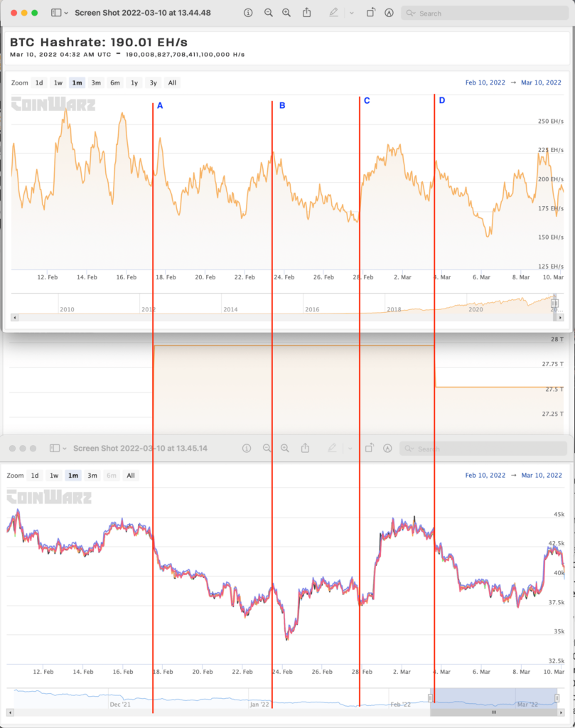Screen dimensions: 575x728
Task: Show Markup toolbar in top window
Action: click(x=389, y=13)
